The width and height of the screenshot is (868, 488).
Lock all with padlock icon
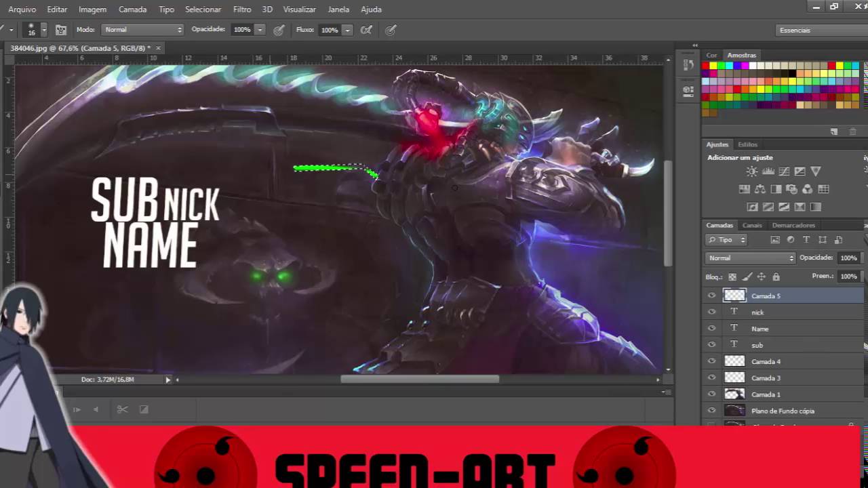coord(776,277)
